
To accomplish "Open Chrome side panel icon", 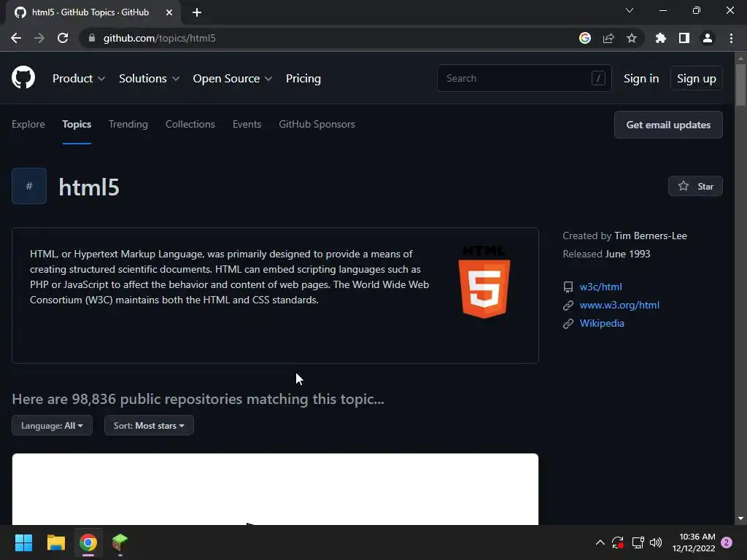I will (x=684, y=38).
